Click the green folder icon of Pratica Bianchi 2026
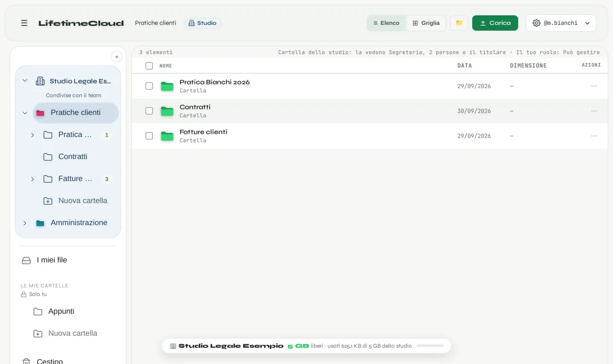Viewport: 613px width, 364px height. point(167,86)
